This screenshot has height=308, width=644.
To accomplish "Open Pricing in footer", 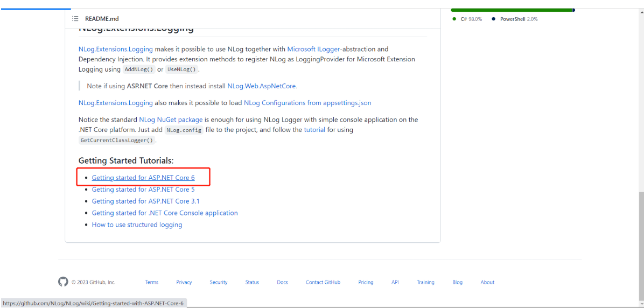I will (366, 282).
